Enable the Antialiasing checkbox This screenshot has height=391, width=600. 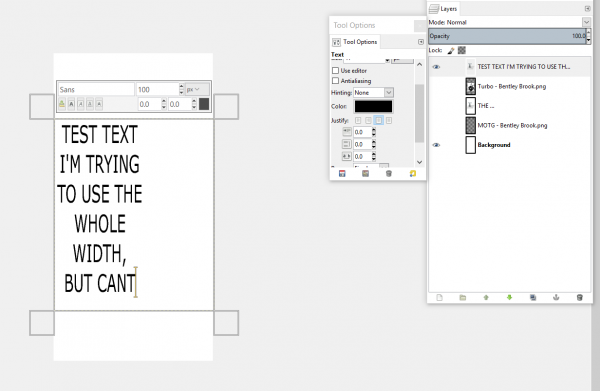(x=336, y=81)
